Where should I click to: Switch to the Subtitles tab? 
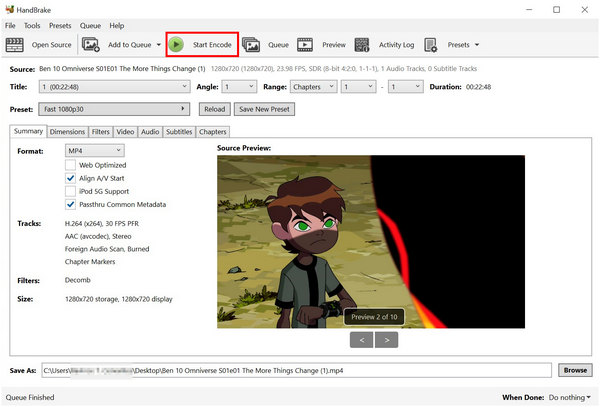click(x=179, y=131)
